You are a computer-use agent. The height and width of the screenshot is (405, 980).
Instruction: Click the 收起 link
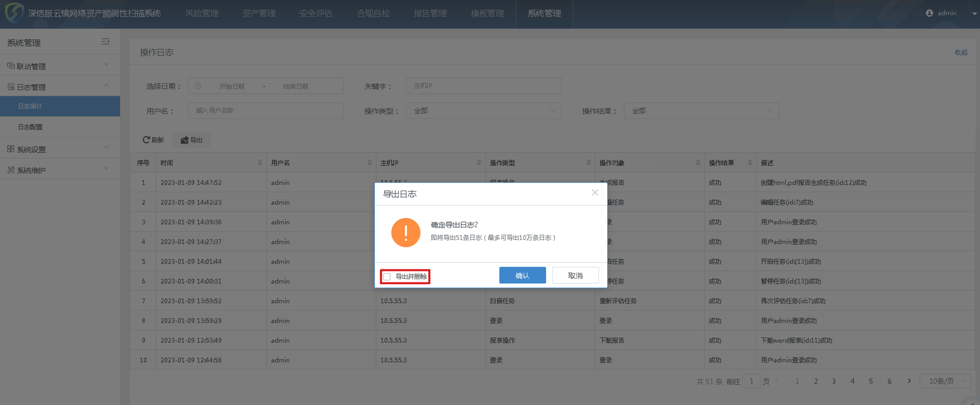(x=961, y=52)
